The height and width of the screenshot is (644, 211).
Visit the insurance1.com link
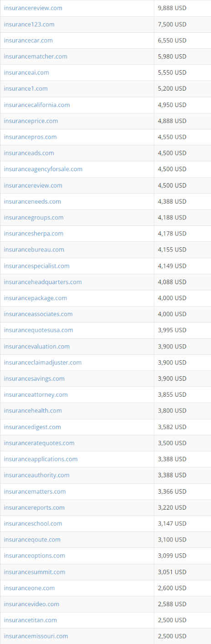[x=26, y=89]
